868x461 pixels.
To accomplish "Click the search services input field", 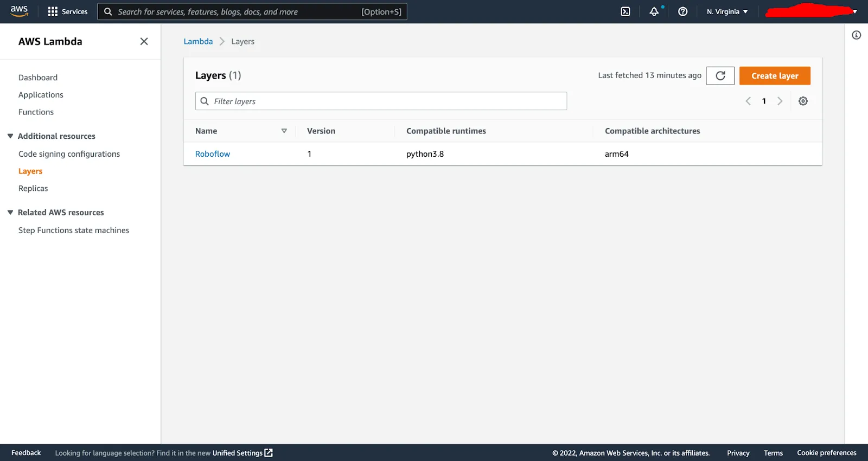I will pos(252,11).
